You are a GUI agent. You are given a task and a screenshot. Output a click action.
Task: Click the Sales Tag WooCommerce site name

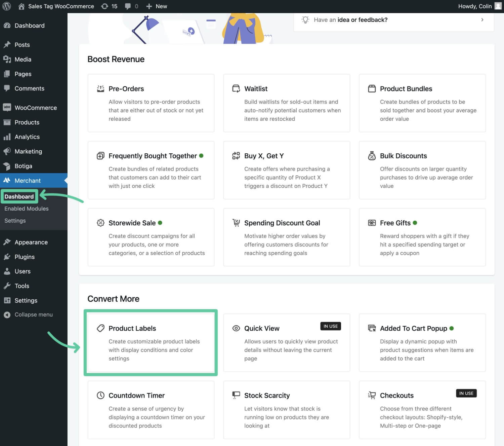[61, 6]
